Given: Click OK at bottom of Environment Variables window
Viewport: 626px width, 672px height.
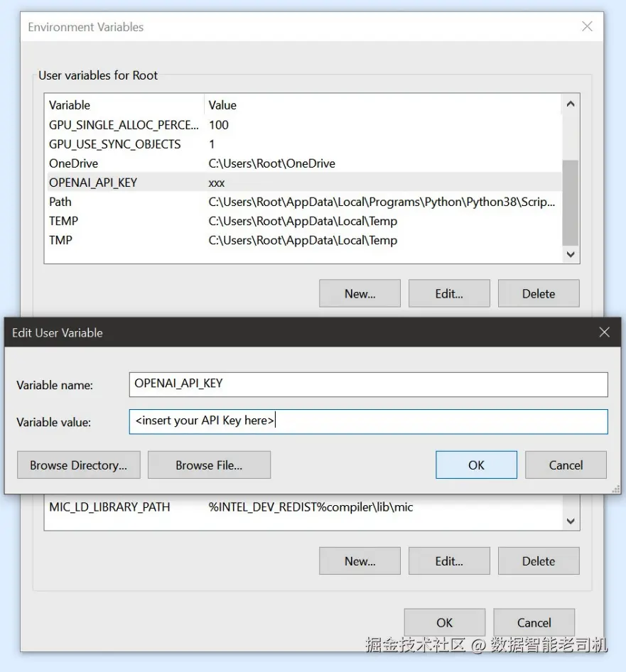Looking at the screenshot, I should (445, 622).
